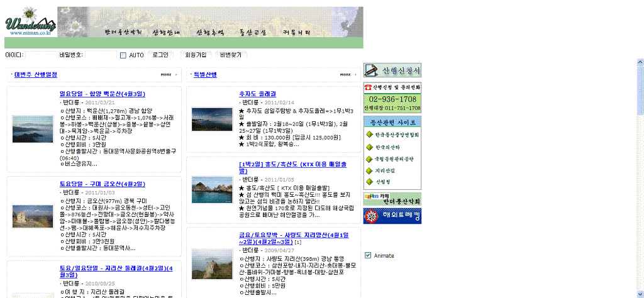Viewport: 644px width, 298px height.
Task: Click the 2011/01/05 post date text
Action: (280, 179)
